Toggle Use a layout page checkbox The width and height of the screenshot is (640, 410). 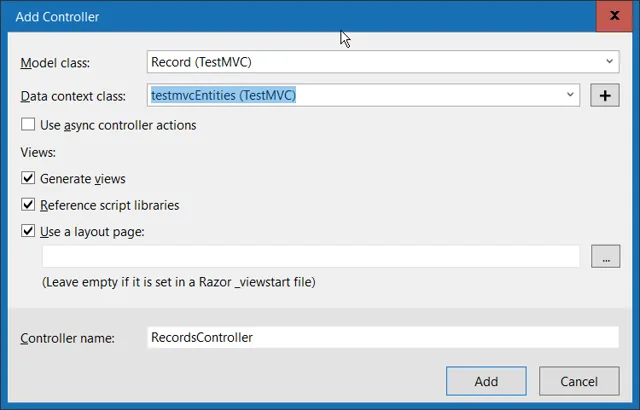(28, 231)
